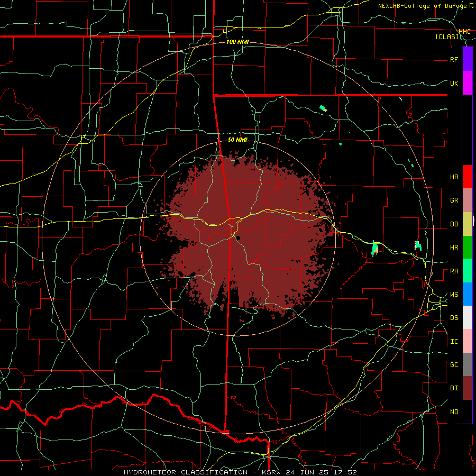This screenshot has width=476, height=476.
Task: Click the BI legend label
Action: pos(454,388)
